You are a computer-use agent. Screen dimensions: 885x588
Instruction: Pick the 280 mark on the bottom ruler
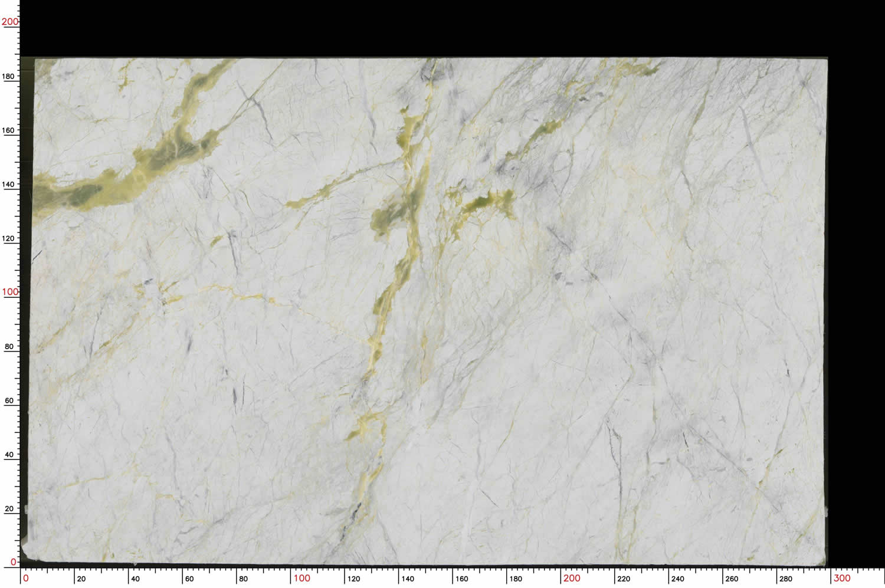pyautogui.click(x=786, y=579)
